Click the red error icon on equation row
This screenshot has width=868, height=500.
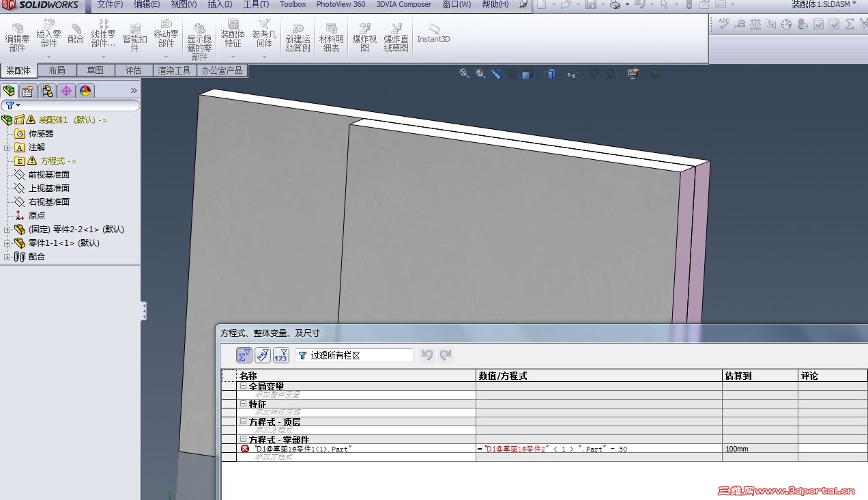[x=245, y=449]
